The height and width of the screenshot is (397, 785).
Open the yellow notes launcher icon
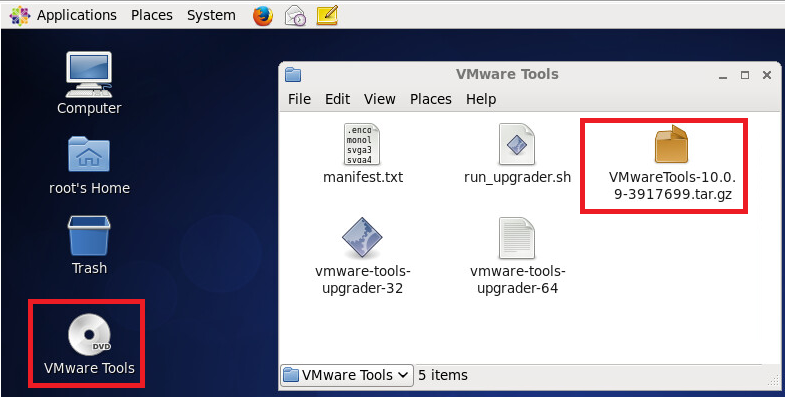(327, 16)
